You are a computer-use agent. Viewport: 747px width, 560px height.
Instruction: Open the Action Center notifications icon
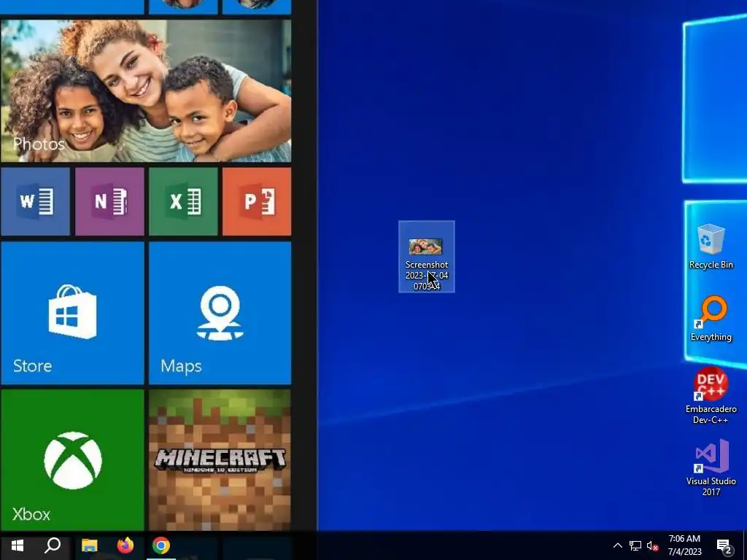pos(724,546)
